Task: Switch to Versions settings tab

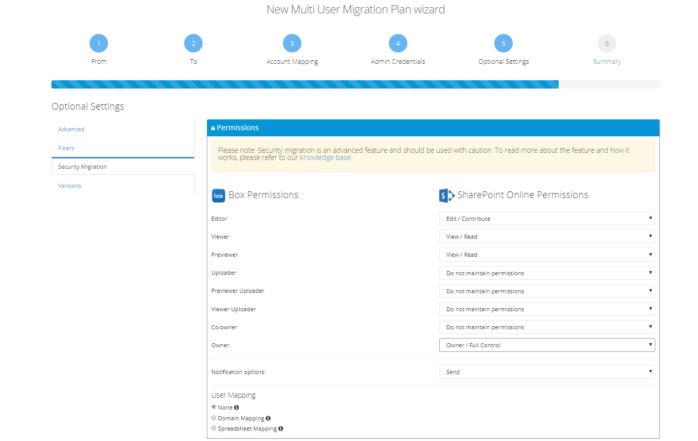Action: pos(69,186)
